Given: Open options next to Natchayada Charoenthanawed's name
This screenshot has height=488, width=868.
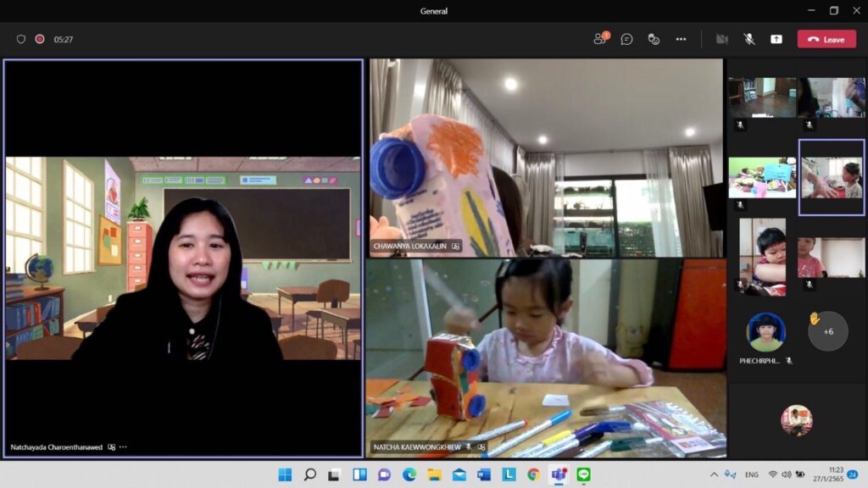Looking at the screenshot, I should click(x=124, y=446).
